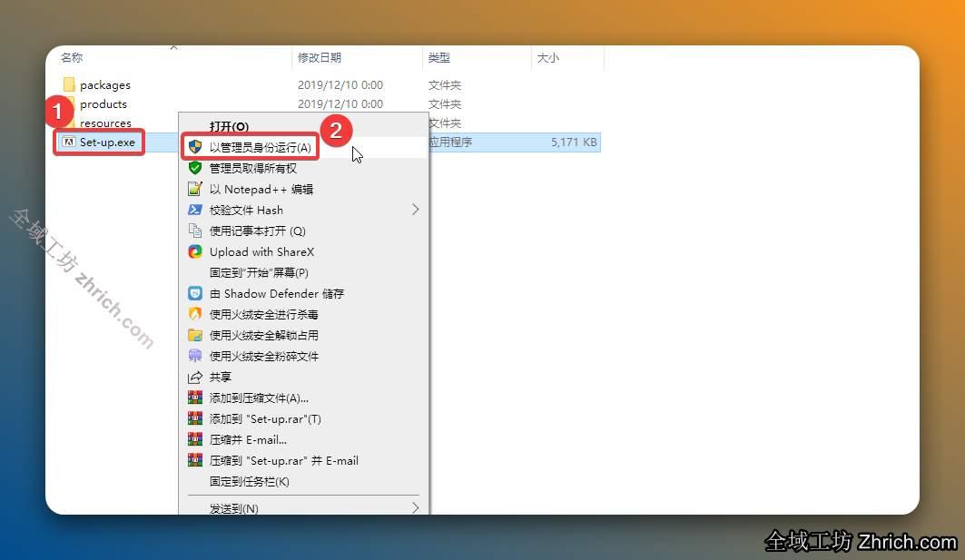This screenshot has height=560, width=965.
Task: Click the Huorong antivirus scan icon
Action: point(195,314)
